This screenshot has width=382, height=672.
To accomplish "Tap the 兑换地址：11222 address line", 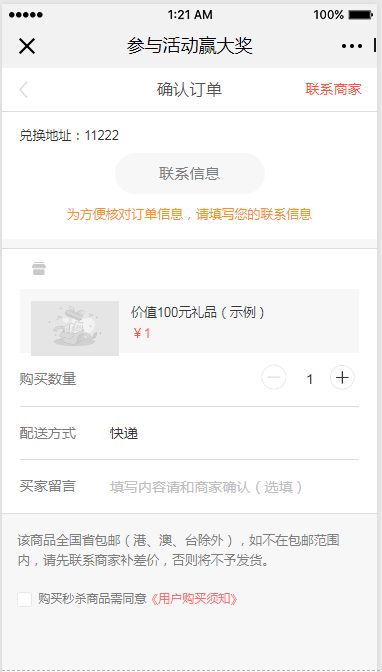I will click(x=69, y=135).
